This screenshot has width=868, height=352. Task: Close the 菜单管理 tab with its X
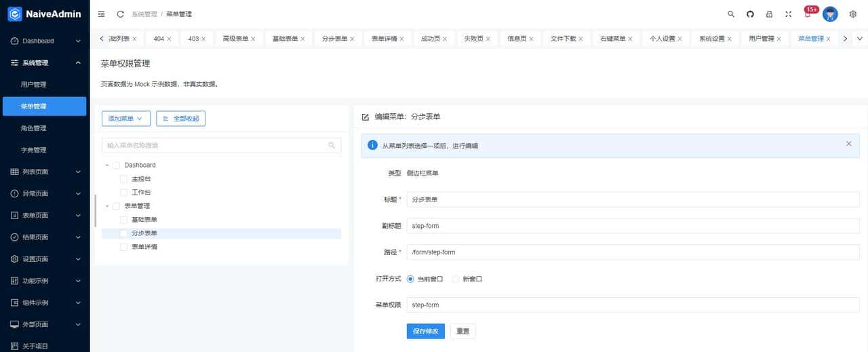pos(829,39)
